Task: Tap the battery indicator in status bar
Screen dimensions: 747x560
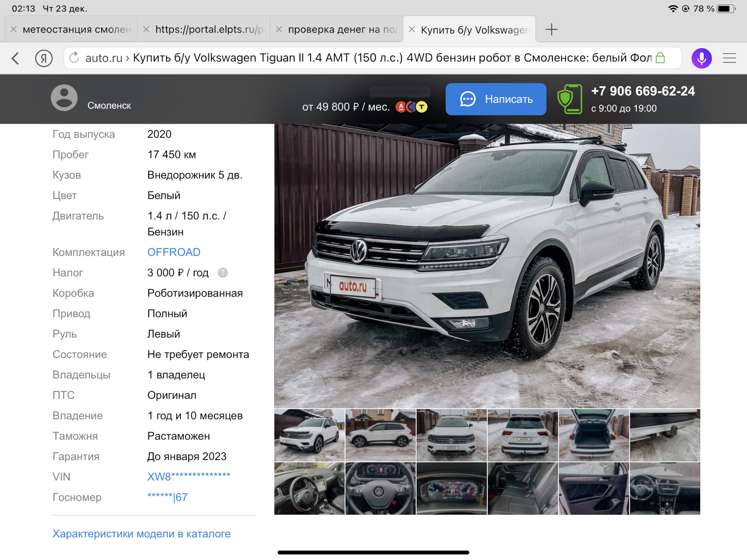Action: click(x=726, y=9)
